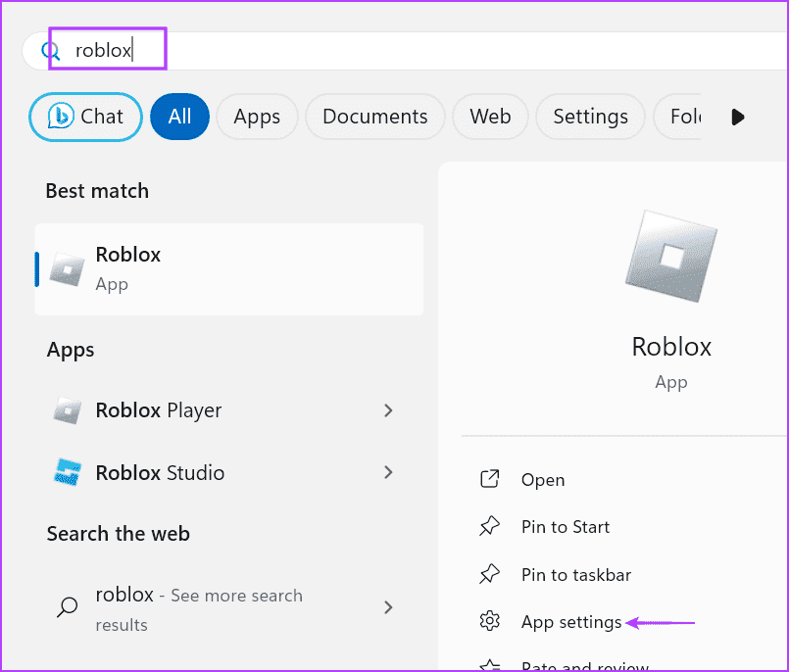This screenshot has width=789, height=672.
Task: Open App settings for Roblox
Action: (571, 622)
